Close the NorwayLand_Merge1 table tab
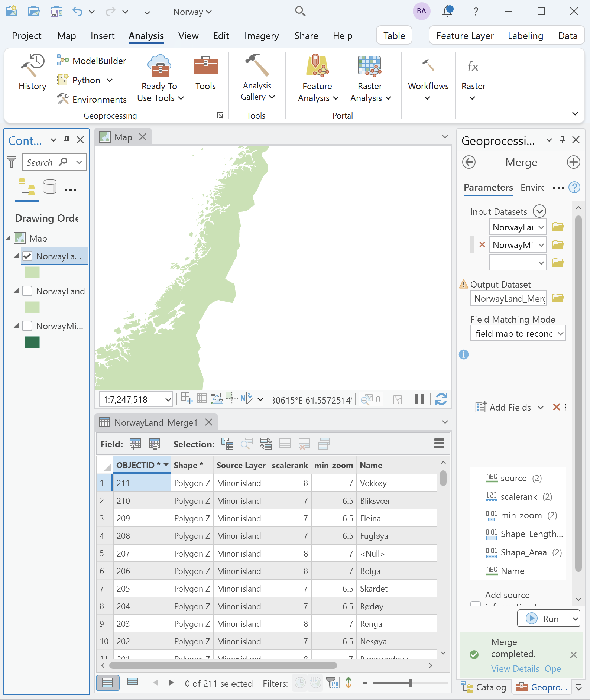The height and width of the screenshot is (700, 590). point(209,422)
